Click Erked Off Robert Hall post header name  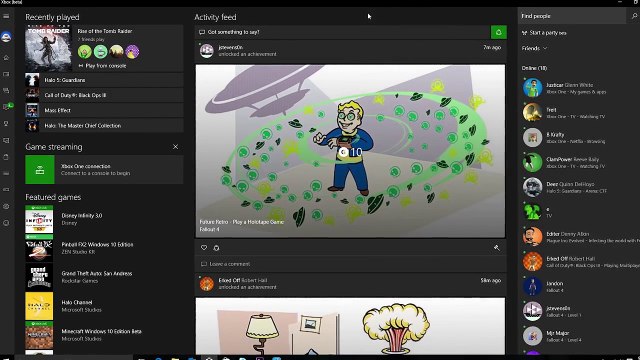(242, 280)
